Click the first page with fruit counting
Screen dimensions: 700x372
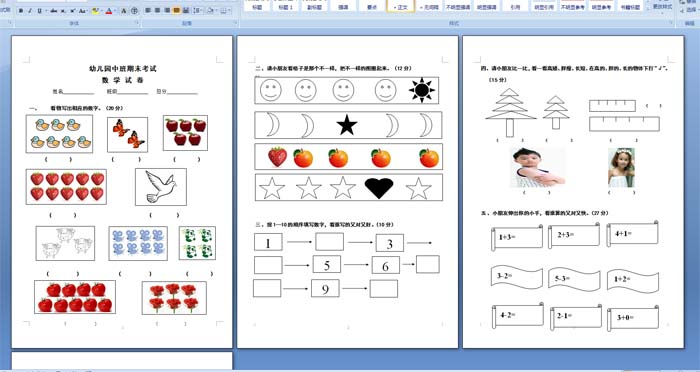pyautogui.click(x=122, y=192)
